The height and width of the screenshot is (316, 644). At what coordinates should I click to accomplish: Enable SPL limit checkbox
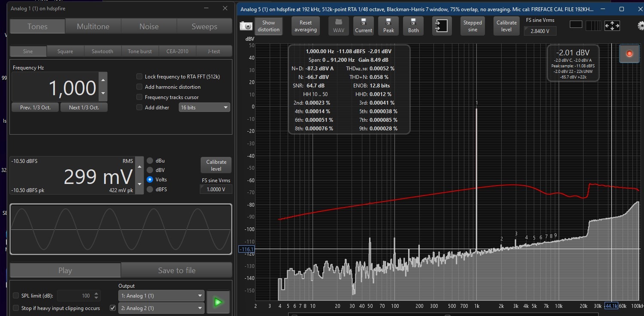coord(16,295)
